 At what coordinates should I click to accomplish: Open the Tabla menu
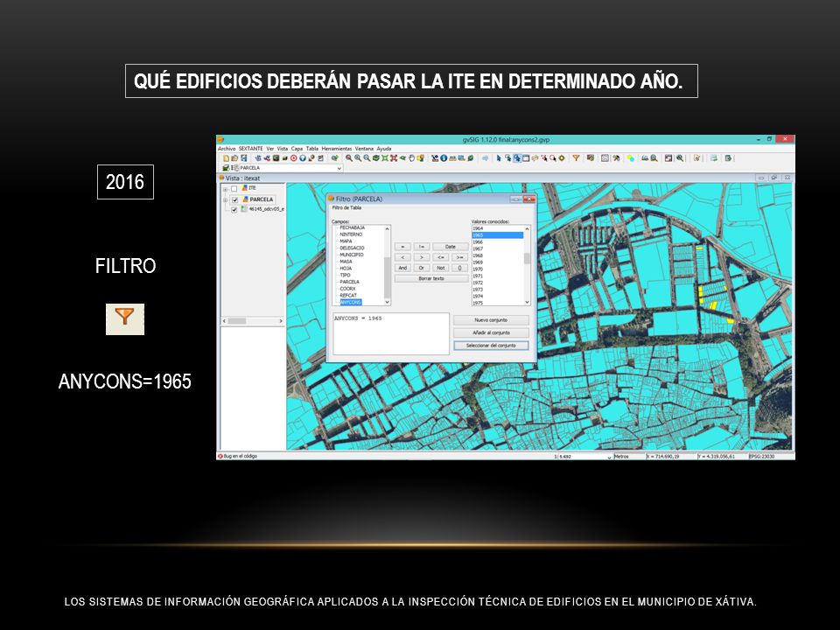[312, 149]
